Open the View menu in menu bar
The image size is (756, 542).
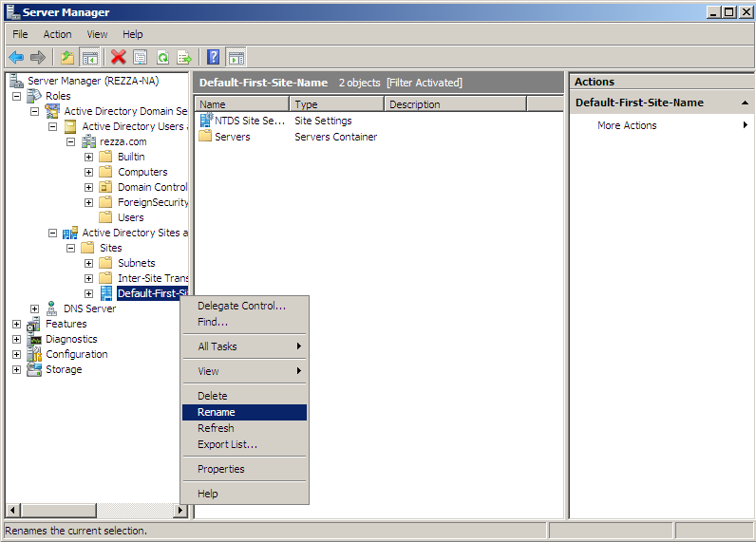[x=97, y=34]
